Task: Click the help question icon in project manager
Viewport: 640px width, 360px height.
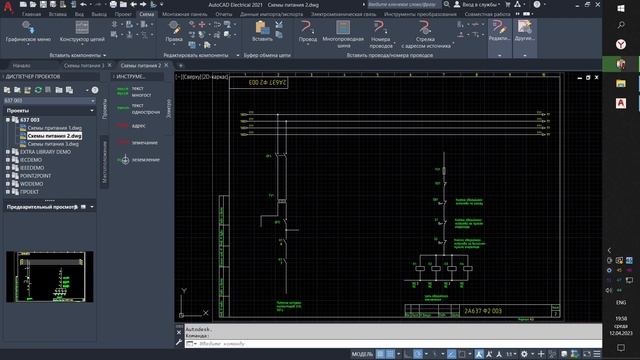Action: coord(95,90)
